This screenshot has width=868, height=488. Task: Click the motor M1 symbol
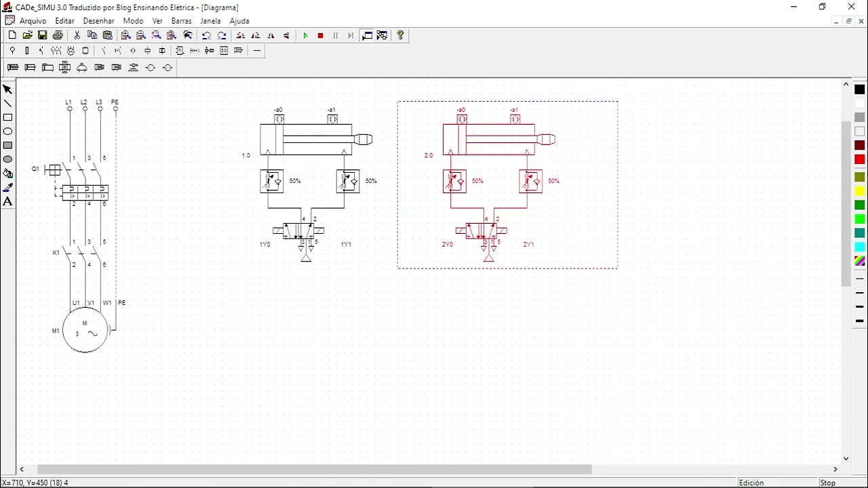pos(85,331)
